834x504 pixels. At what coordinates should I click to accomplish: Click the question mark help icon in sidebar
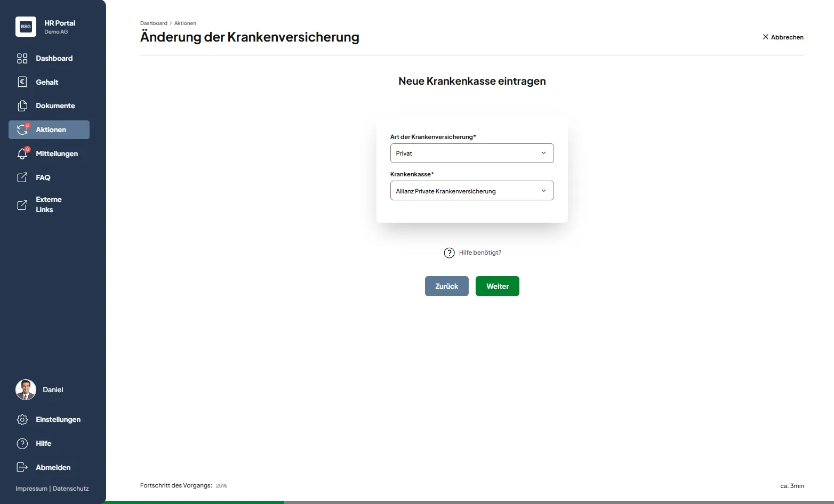pyautogui.click(x=22, y=444)
